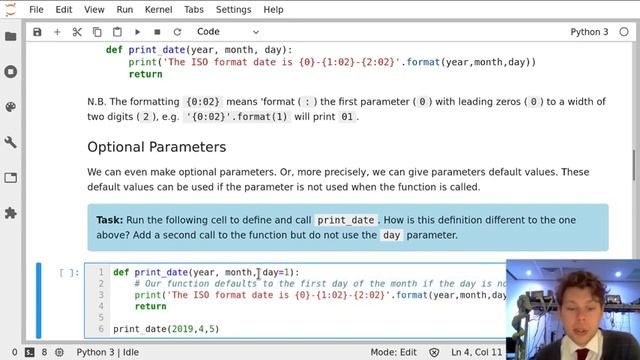640x360 pixels.
Task: Paste cell from clipboard
Action: pos(117,32)
